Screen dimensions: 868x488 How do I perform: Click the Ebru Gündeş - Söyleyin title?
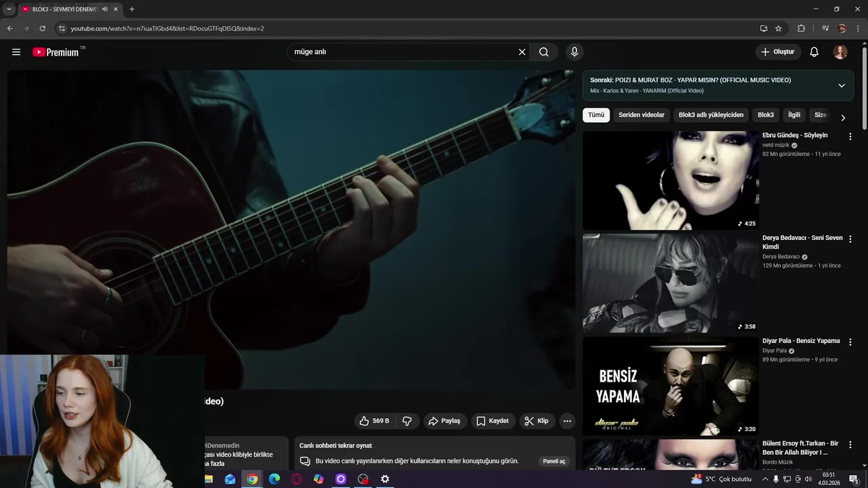coord(795,136)
